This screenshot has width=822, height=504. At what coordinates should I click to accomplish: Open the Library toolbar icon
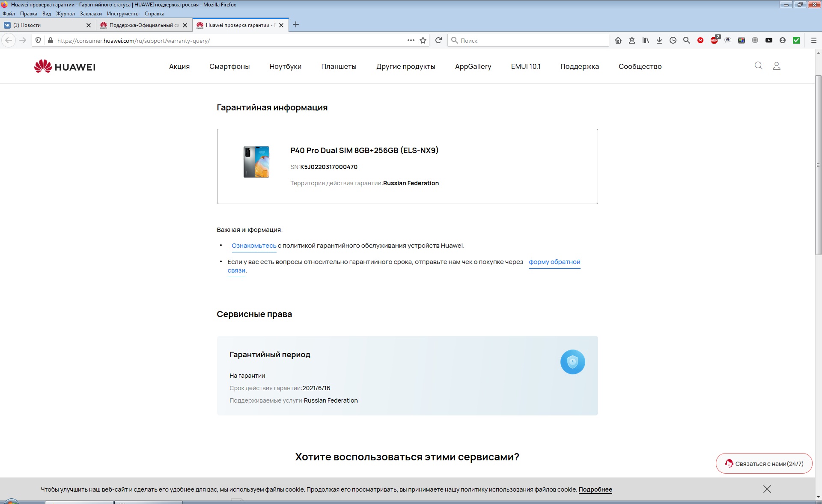click(x=646, y=40)
